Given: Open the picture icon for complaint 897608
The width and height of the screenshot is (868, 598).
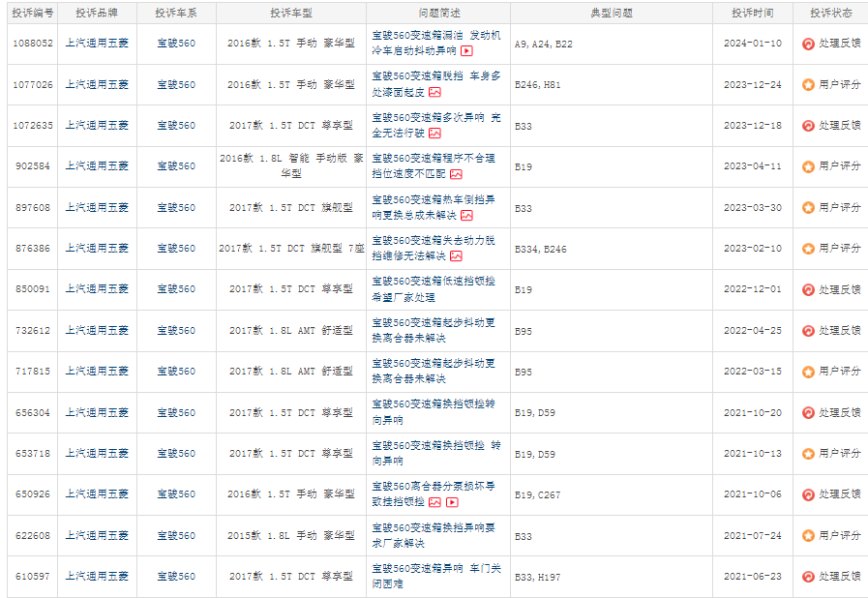Looking at the screenshot, I should (x=466, y=216).
